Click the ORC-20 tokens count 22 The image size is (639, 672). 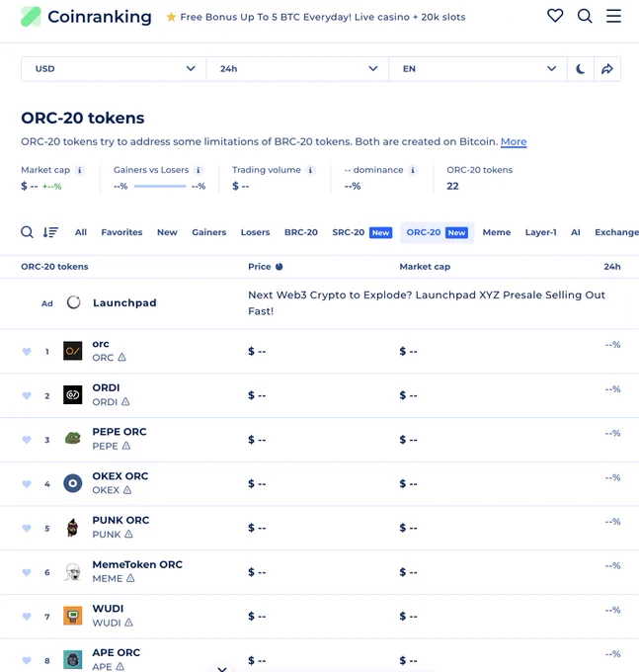(452, 186)
